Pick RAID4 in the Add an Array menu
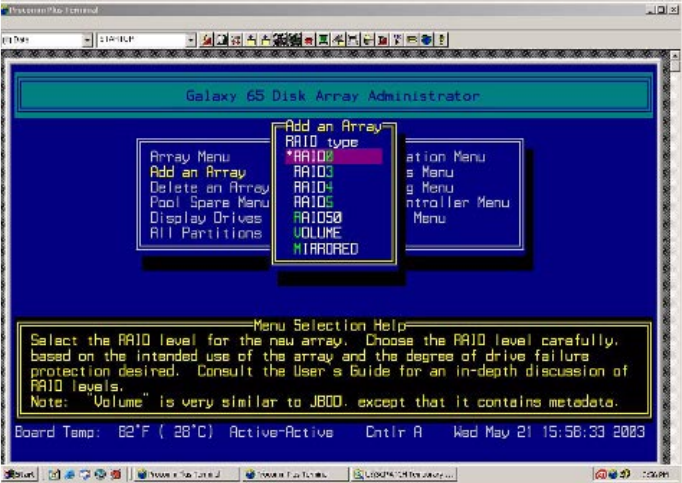The image size is (682, 483). click(x=314, y=187)
